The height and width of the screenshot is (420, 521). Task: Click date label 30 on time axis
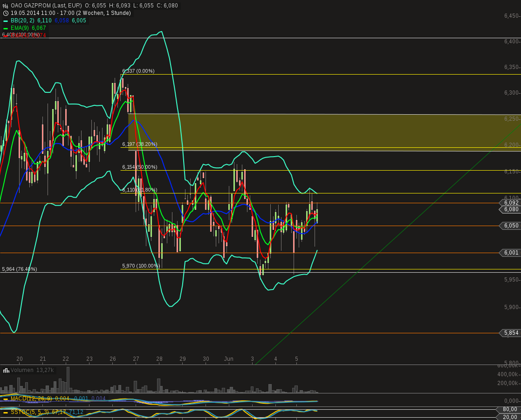pyautogui.click(x=206, y=359)
